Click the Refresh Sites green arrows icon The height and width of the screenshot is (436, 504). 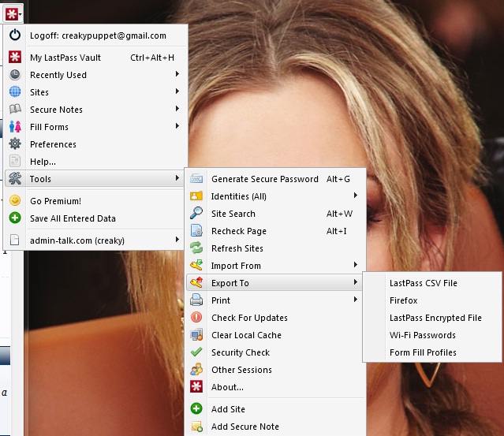click(196, 248)
